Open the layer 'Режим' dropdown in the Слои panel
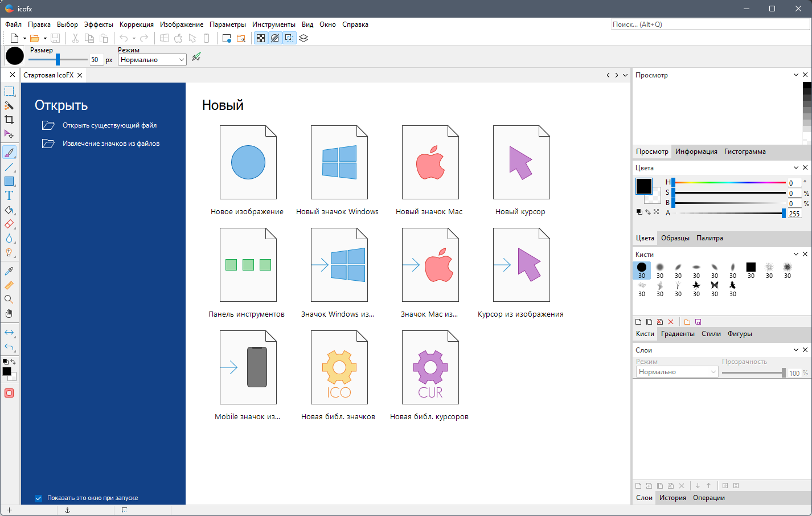Image resolution: width=812 pixels, height=516 pixels. (x=676, y=371)
